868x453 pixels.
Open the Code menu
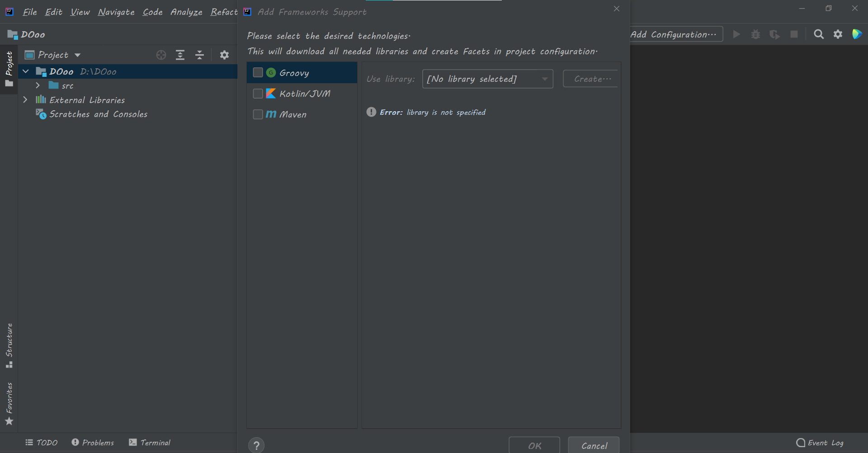tap(152, 12)
